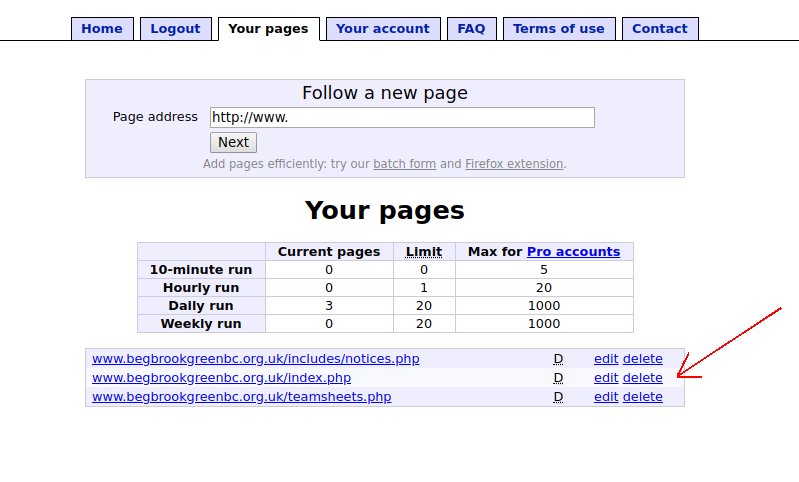Delete the teamsheets.php page entry
Image resolution: width=799 pixels, height=482 pixels.
[643, 397]
